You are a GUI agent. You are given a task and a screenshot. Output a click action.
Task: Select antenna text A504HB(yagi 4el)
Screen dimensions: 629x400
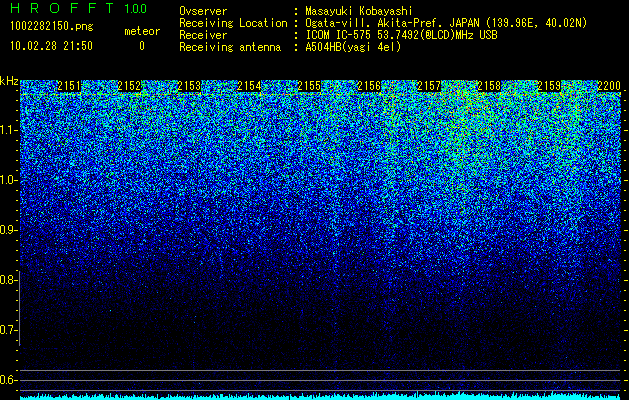353,47
